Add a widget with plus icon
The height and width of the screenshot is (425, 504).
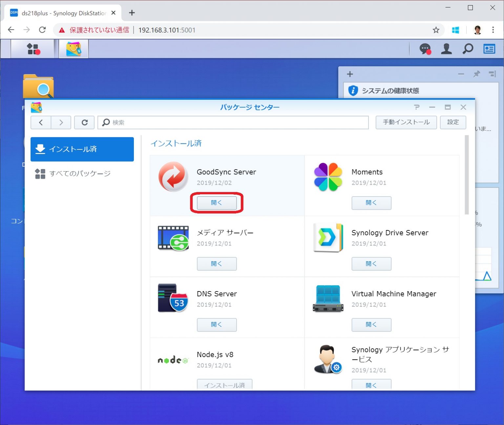click(350, 74)
